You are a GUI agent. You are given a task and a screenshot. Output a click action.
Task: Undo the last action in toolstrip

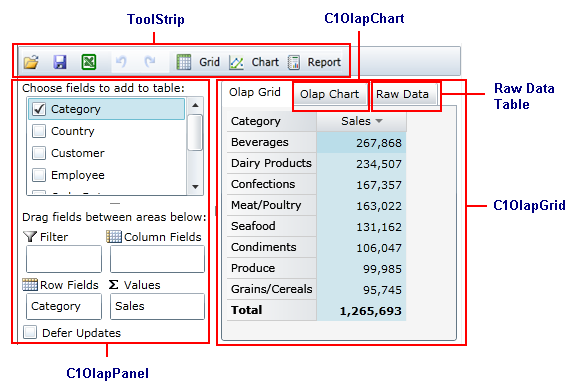point(121,62)
